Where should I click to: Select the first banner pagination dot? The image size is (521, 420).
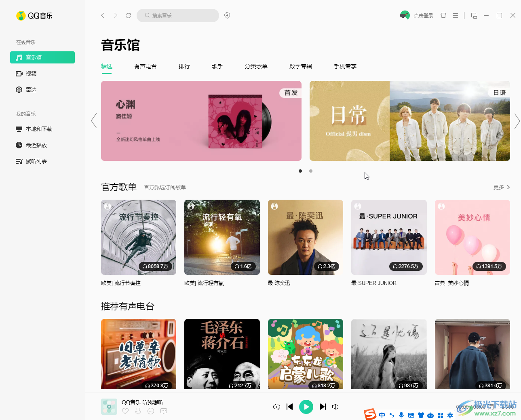pyautogui.click(x=300, y=171)
